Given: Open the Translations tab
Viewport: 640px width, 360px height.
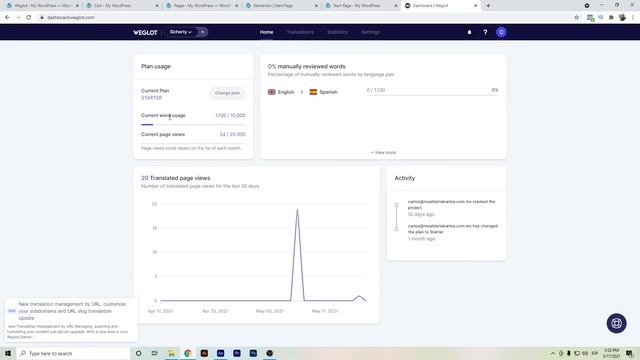Looking at the screenshot, I should [x=300, y=32].
